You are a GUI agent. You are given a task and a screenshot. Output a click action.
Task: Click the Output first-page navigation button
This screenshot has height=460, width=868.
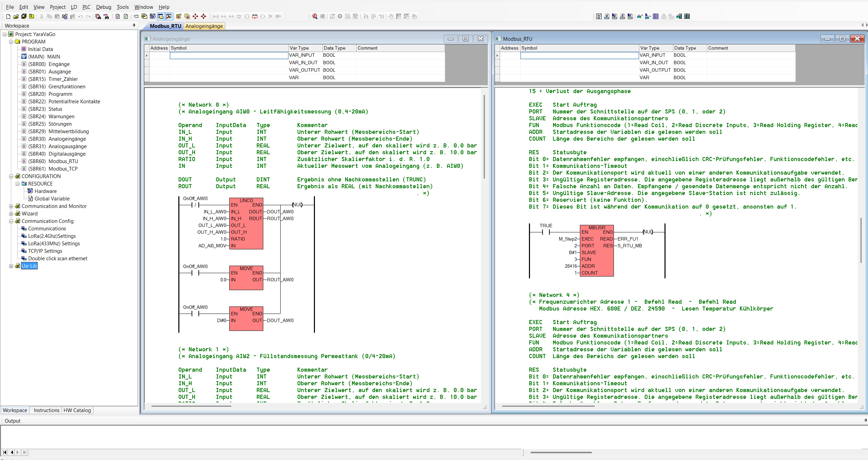point(5,452)
